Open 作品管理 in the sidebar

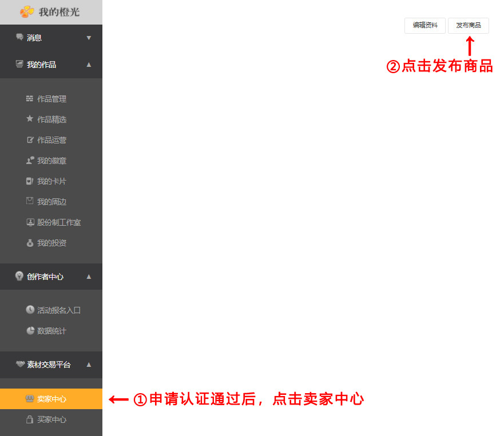[x=51, y=99]
